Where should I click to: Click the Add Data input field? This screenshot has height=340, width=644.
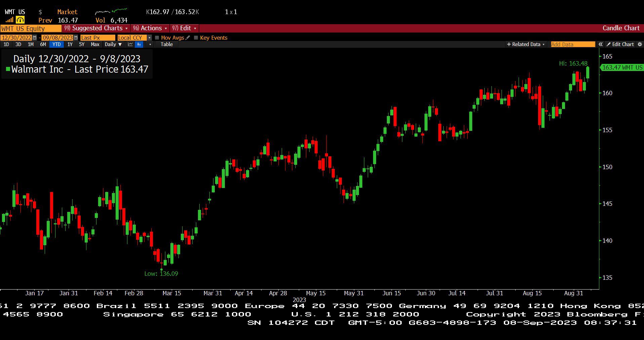[x=573, y=44]
